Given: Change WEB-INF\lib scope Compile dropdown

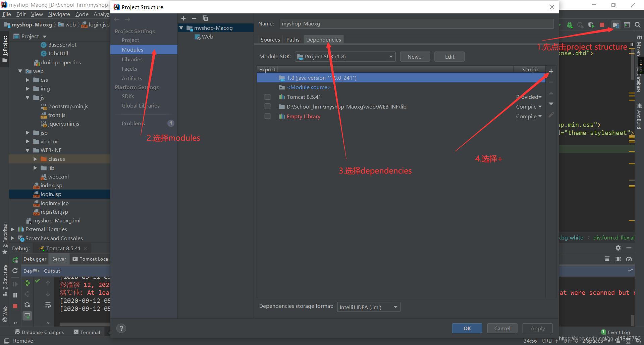Looking at the screenshot, I should [529, 107].
